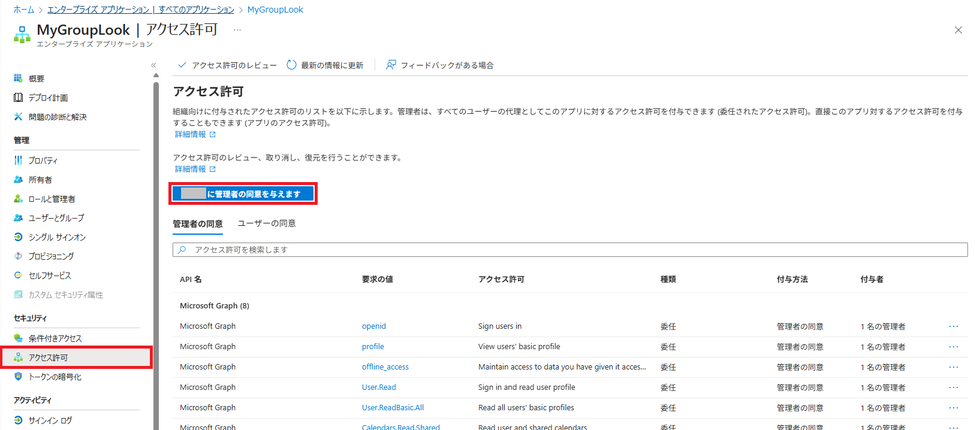Click 最新の情報に更新 toolbar button
The image size is (980, 430).
click(325, 65)
